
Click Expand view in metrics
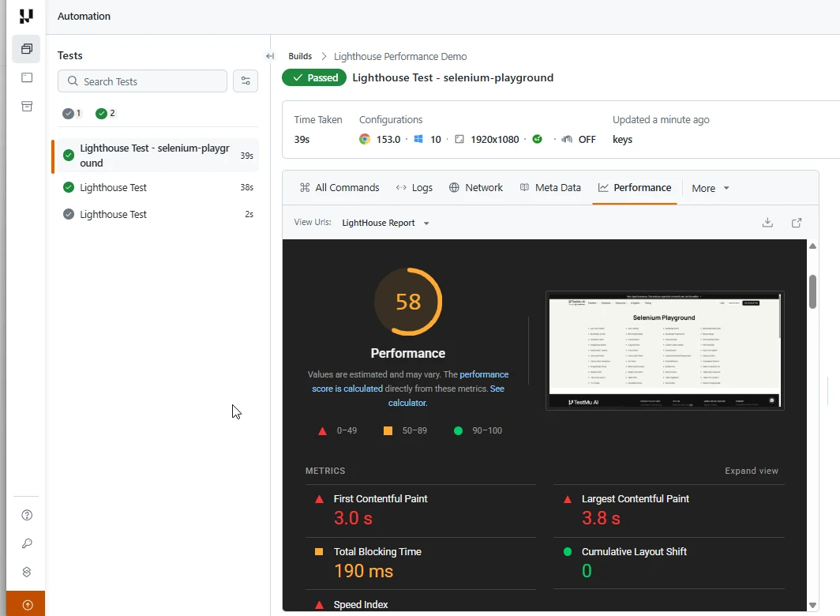[x=752, y=471]
